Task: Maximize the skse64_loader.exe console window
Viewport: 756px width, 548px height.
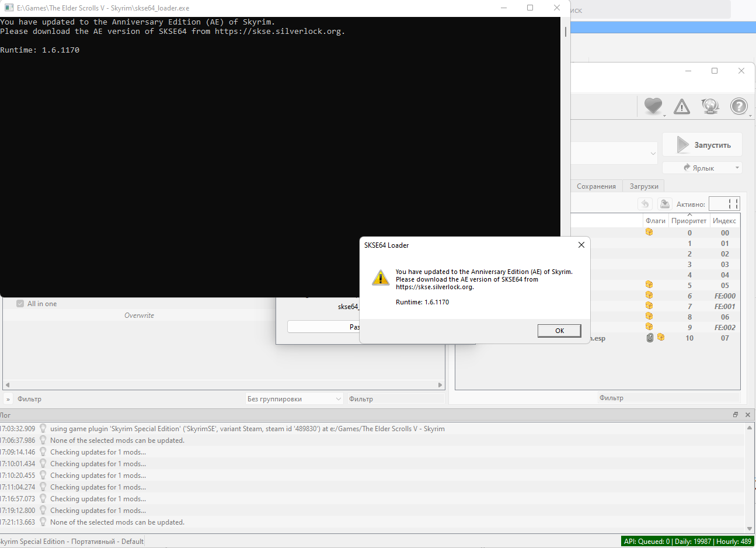Action: click(x=530, y=8)
